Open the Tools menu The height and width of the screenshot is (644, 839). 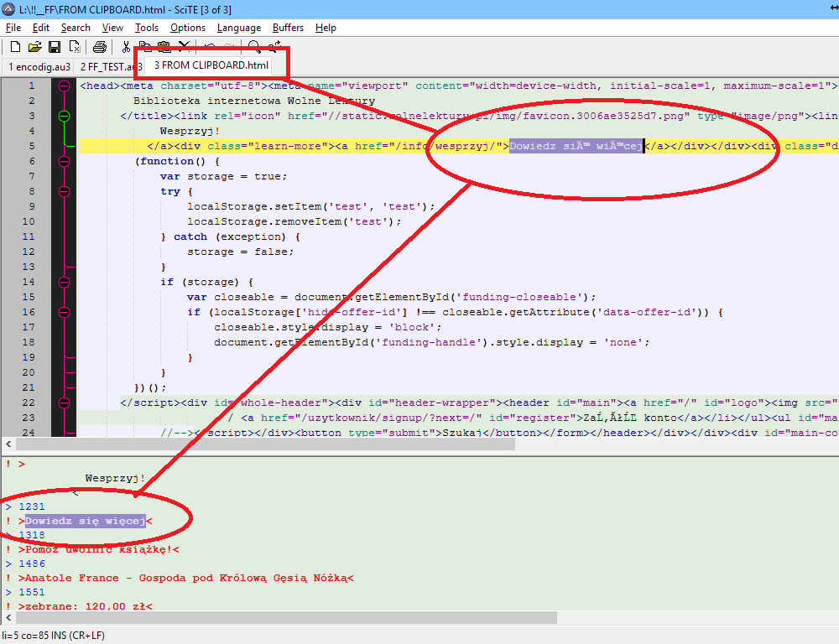(x=147, y=28)
